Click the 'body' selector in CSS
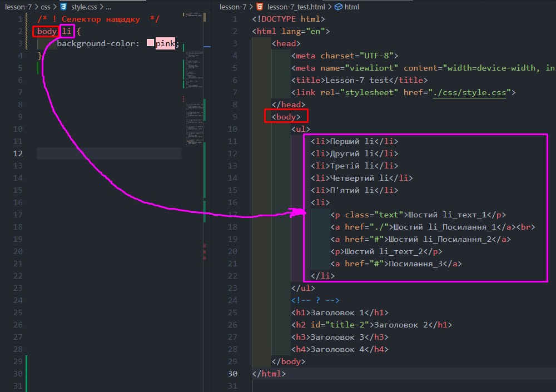This screenshot has height=392, width=556. click(x=47, y=31)
